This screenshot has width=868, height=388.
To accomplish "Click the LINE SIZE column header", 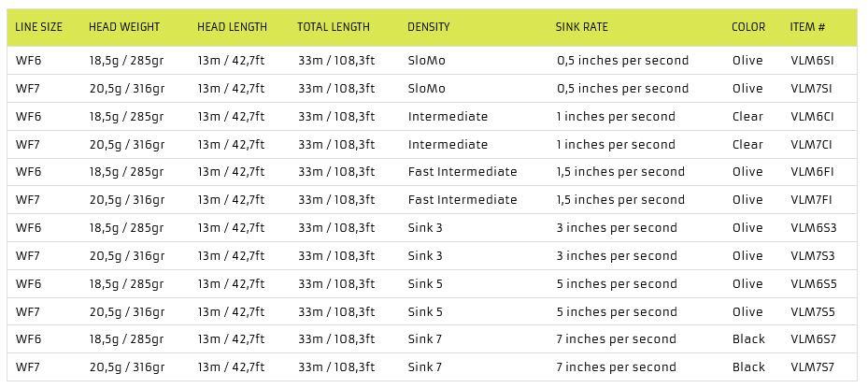I will (x=38, y=26).
